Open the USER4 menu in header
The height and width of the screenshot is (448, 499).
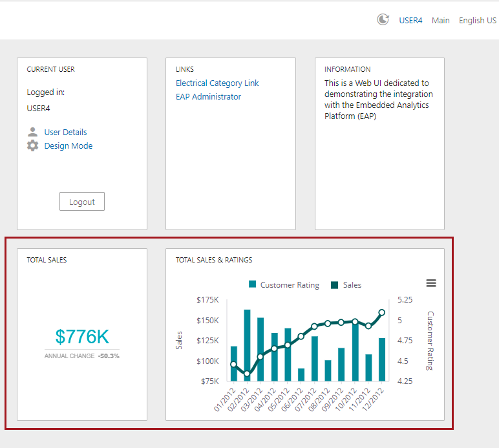pos(410,21)
